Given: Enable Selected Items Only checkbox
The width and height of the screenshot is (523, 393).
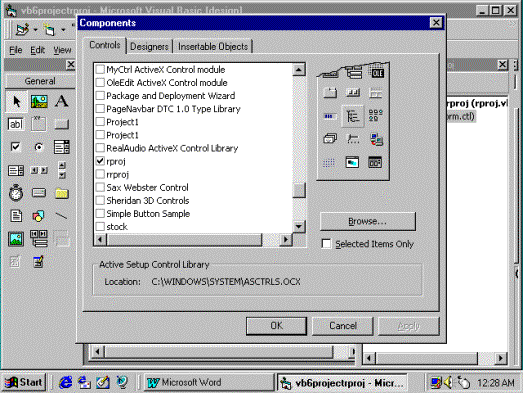Looking at the screenshot, I should click(x=327, y=244).
